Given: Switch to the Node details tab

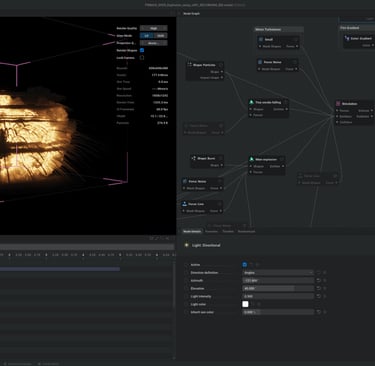Looking at the screenshot, I should pos(192,231).
